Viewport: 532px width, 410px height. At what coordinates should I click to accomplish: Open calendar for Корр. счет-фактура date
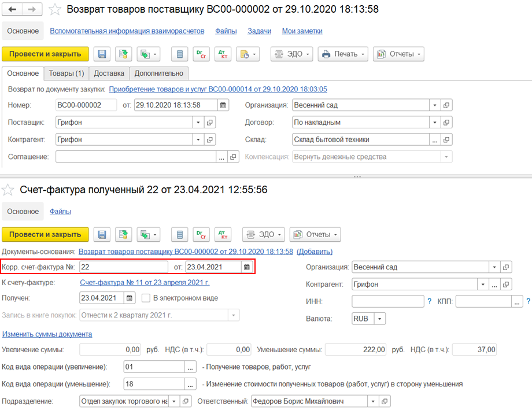[247, 267]
